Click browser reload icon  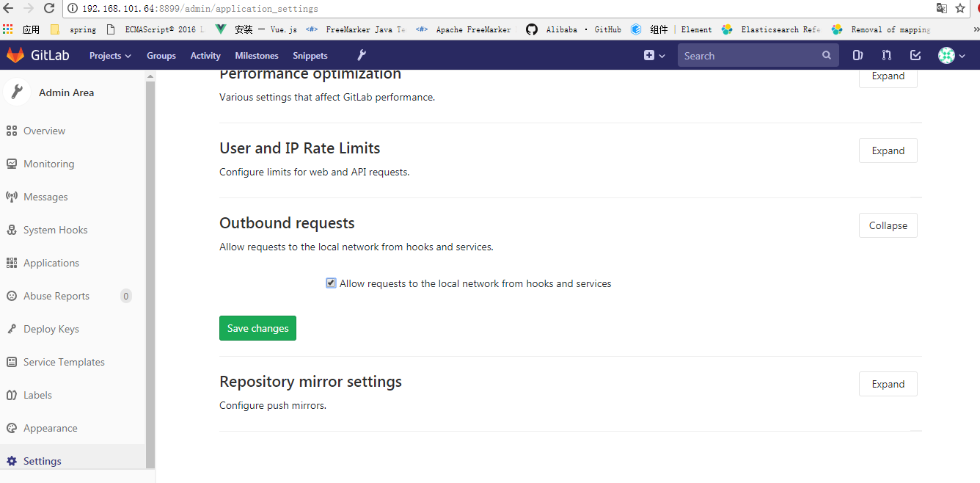[x=49, y=9]
